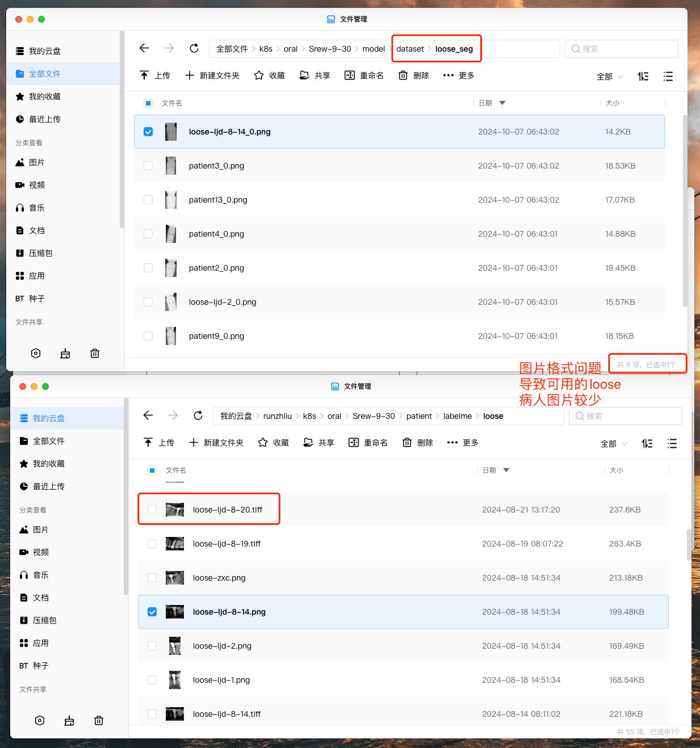700x748 pixels.
Task: Check the patient4_0.png checkbox
Action: [148, 234]
